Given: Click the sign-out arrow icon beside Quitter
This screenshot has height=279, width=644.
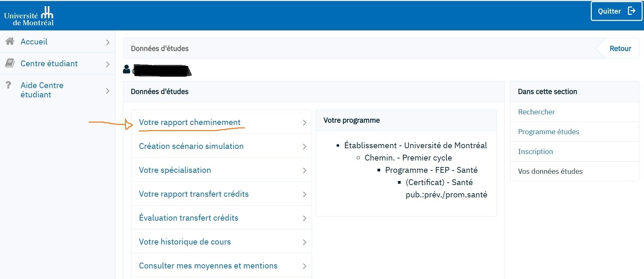Looking at the screenshot, I should click(632, 11).
